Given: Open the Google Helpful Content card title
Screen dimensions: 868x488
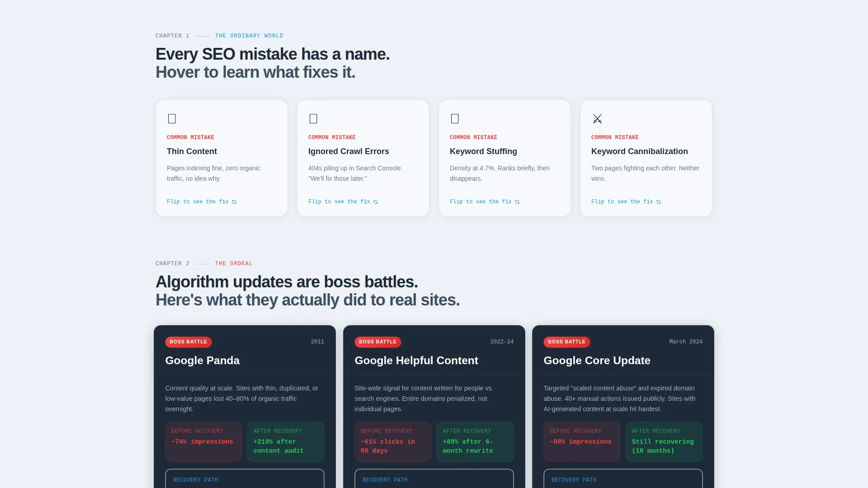Looking at the screenshot, I should pyautogui.click(x=416, y=361).
